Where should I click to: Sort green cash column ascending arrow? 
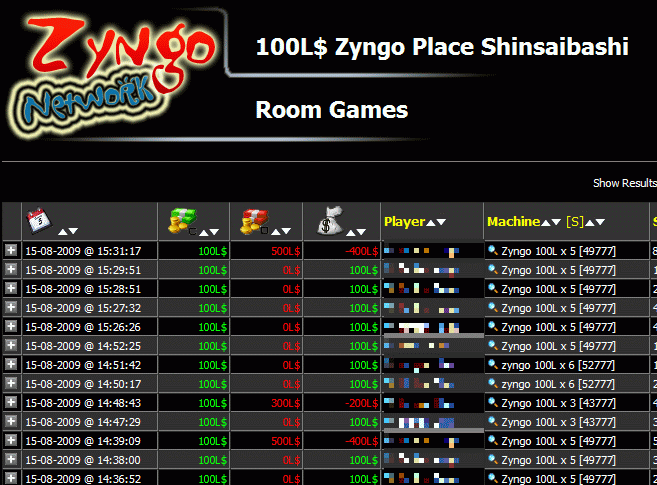point(204,232)
